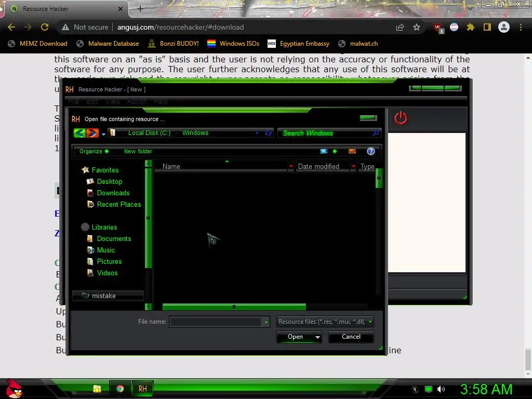Viewport: 532px width, 399px height.
Task: Click the File name input field
Action: [216, 322]
